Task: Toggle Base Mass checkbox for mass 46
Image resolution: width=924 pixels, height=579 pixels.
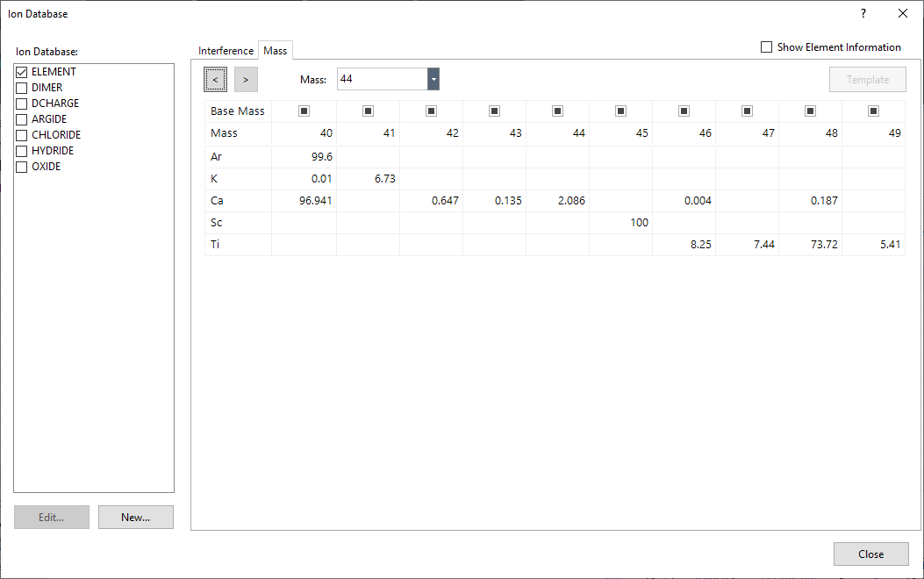Action: pos(684,111)
